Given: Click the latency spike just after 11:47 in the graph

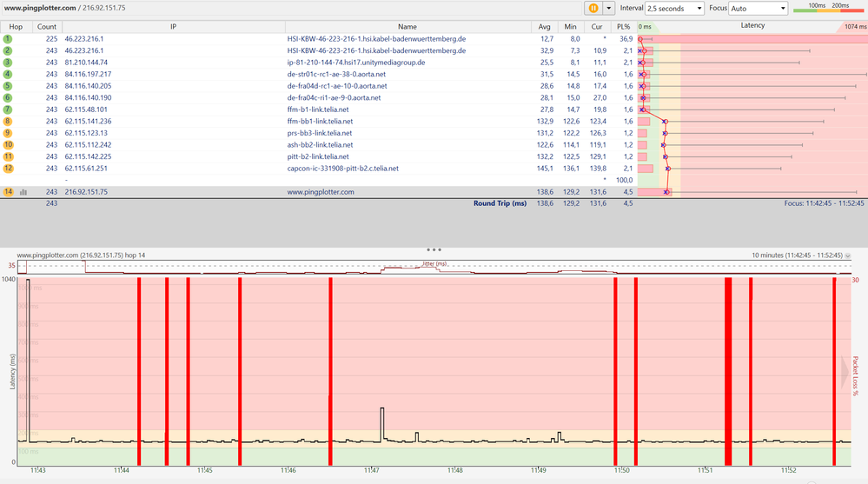Looking at the screenshot, I should tap(382, 424).
